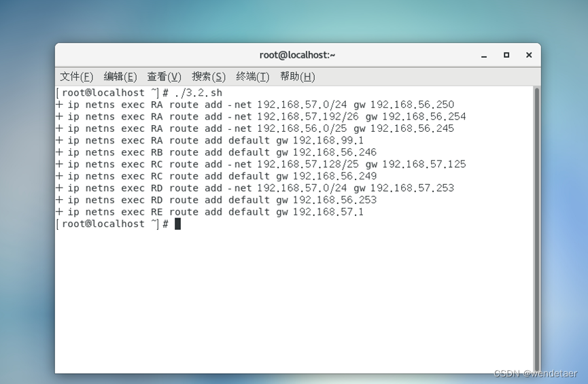Click the gateway 192.168.56.246 text

point(334,152)
